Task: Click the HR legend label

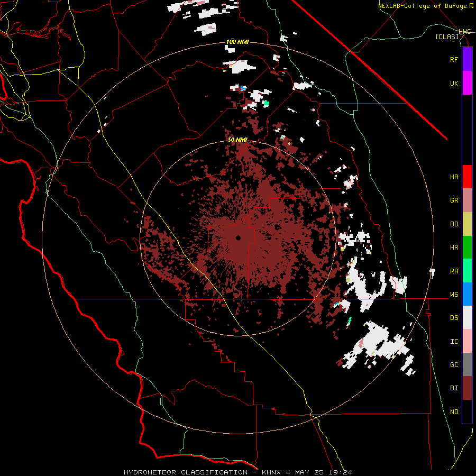Action: tap(454, 248)
